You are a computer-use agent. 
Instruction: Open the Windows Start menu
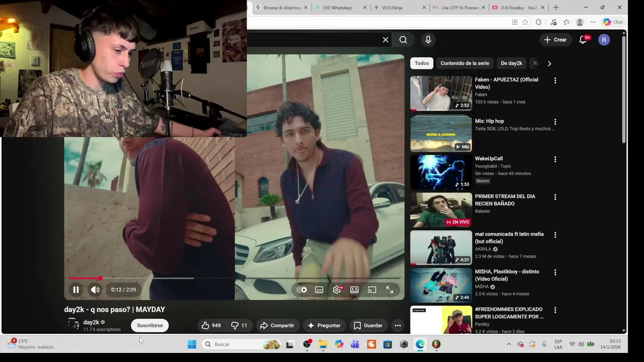[192, 344]
